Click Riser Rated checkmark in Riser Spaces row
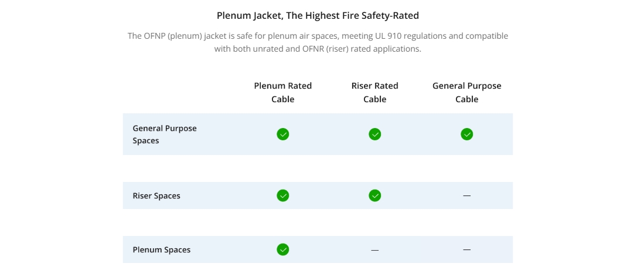The image size is (644, 280). pyautogui.click(x=374, y=195)
